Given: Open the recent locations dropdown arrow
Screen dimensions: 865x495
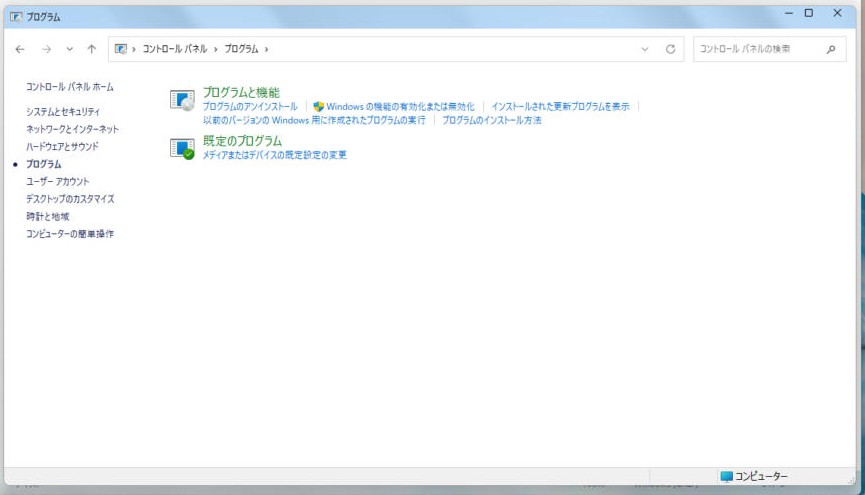Looking at the screenshot, I should [70, 49].
